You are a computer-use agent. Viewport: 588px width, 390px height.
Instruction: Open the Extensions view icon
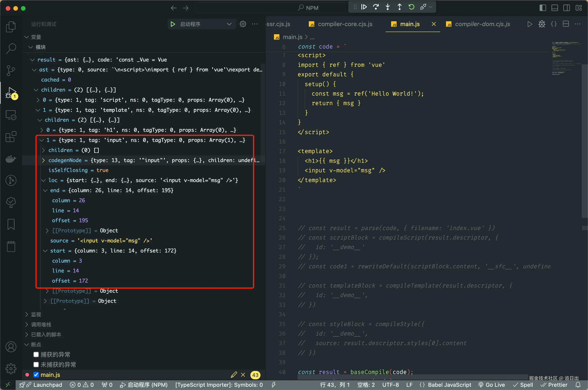coord(11,137)
